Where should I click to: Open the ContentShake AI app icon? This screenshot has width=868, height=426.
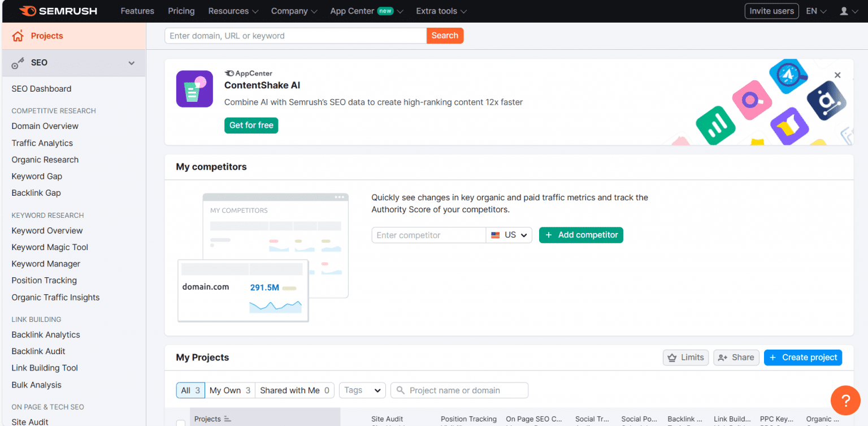pyautogui.click(x=194, y=89)
